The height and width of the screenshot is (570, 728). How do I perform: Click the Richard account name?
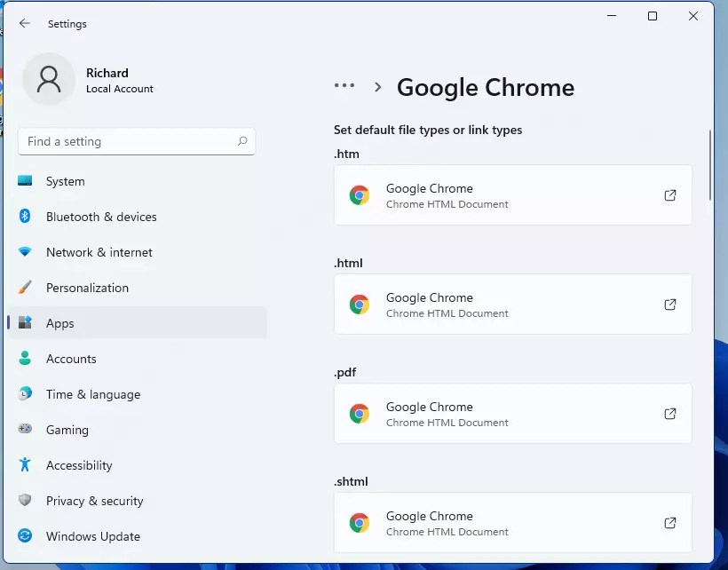click(107, 73)
